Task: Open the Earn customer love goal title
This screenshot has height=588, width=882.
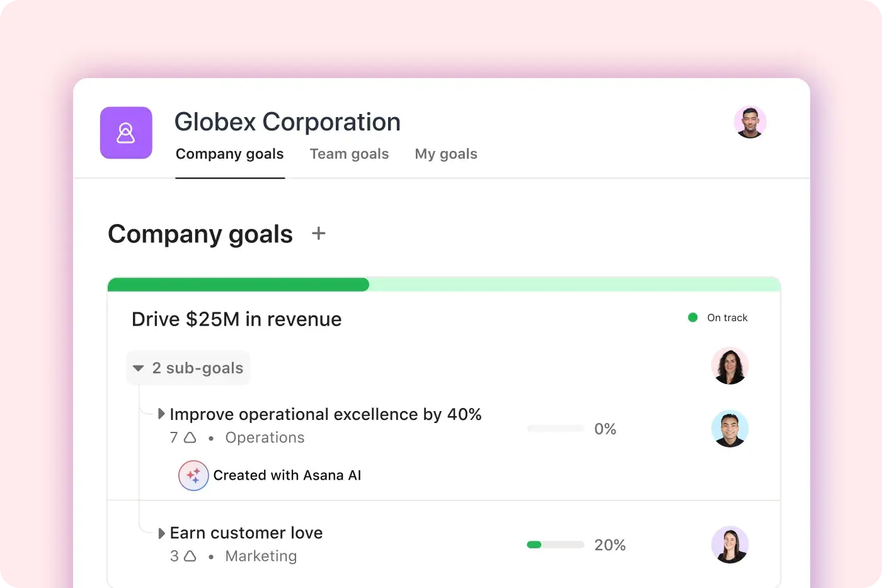Action: click(246, 533)
